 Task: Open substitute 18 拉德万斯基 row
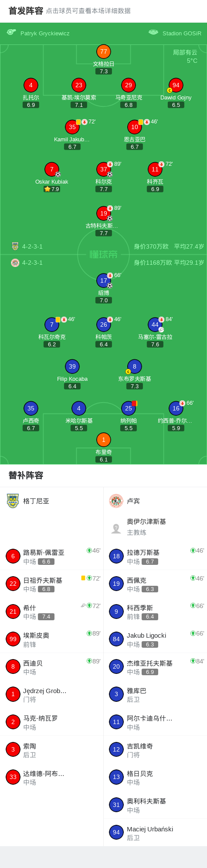[x=155, y=556]
